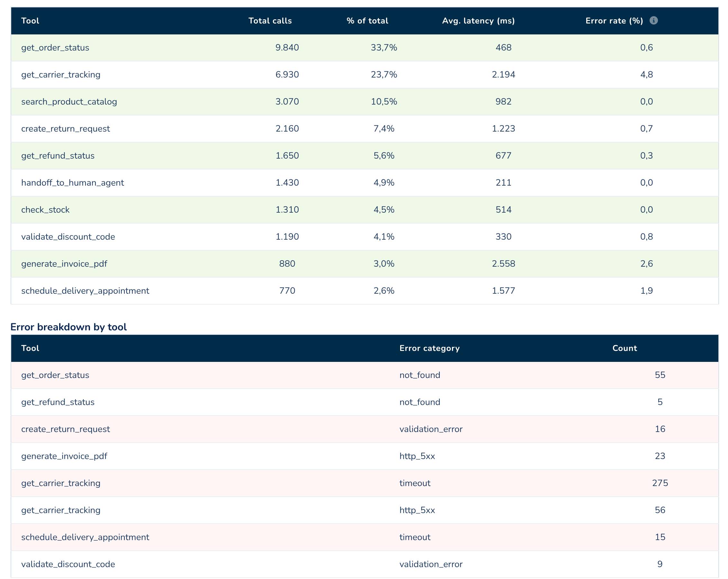Click the 56 http_5xx count
This screenshot has height=579, width=728.
point(660,510)
